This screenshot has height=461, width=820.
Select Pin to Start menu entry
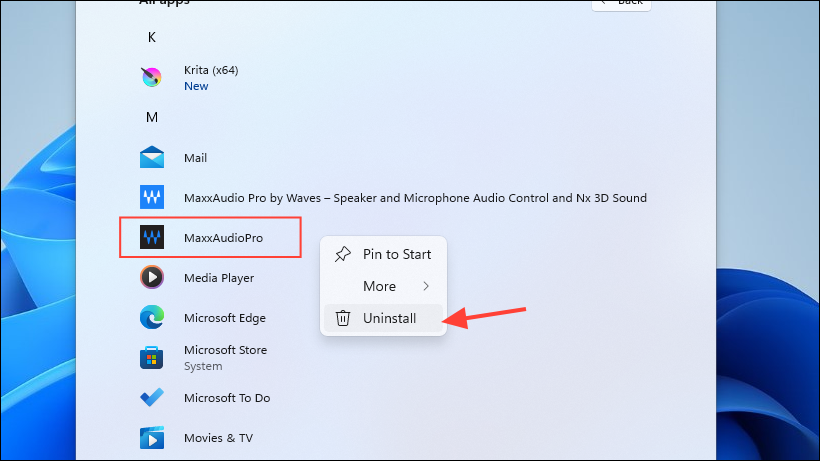pyautogui.click(x=383, y=254)
